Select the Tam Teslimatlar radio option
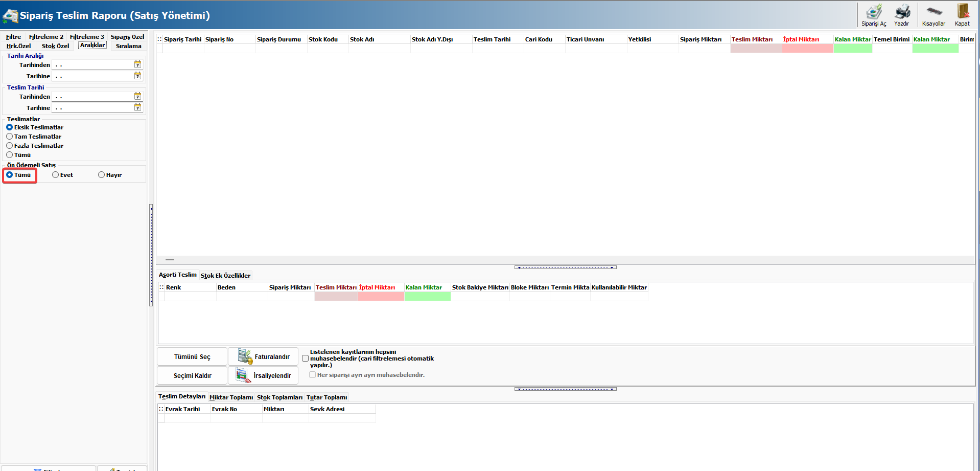980x471 pixels. 10,137
